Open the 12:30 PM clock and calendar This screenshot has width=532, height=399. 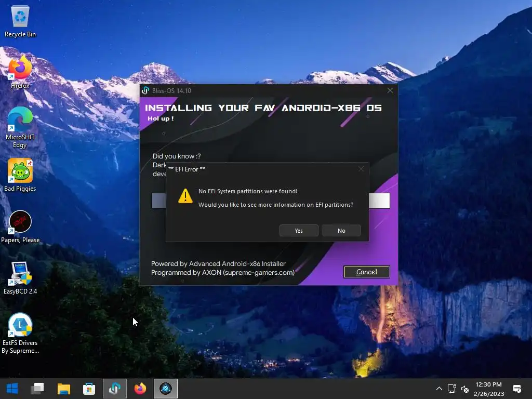tap(488, 389)
